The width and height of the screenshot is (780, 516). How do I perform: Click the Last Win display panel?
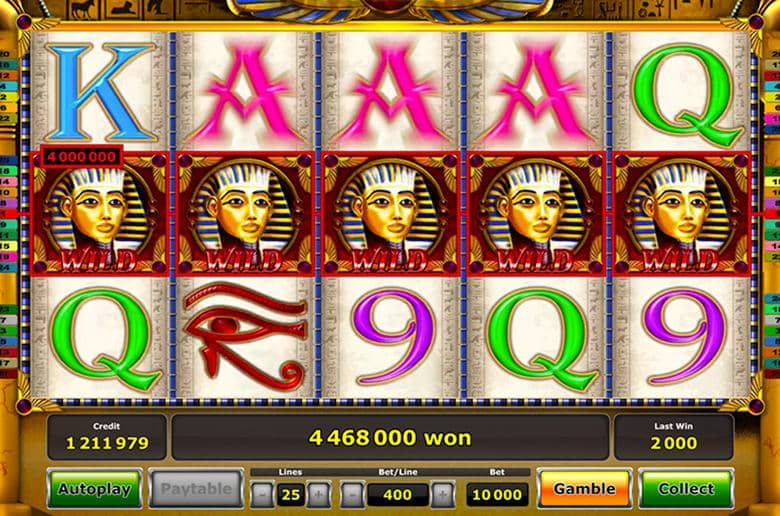[x=674, y=437]
